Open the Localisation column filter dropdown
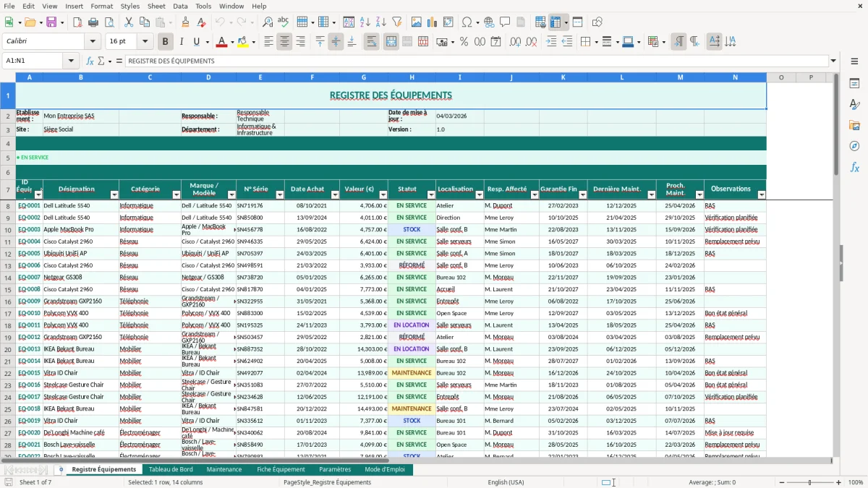868x488 pixels. click(x=480, y=194)
